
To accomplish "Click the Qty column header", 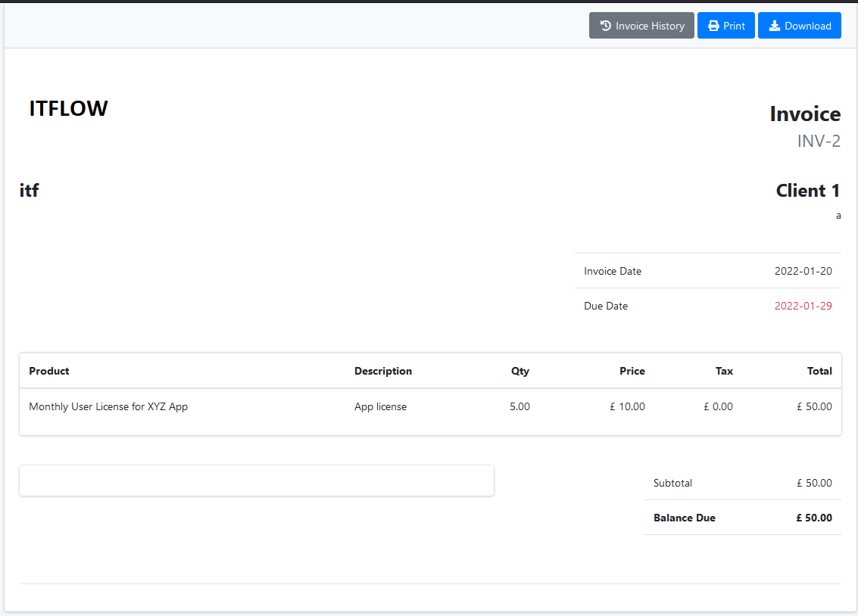I will [519, 371].
